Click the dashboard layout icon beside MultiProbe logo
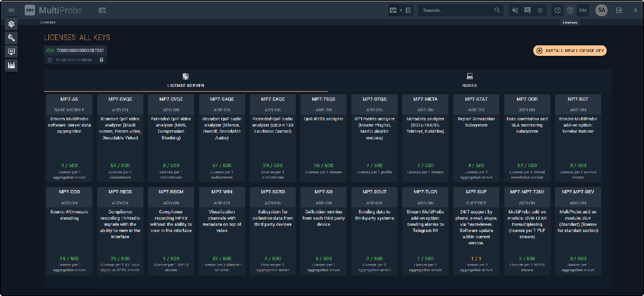Image resolution: width=644 pixels, height=296 pixels. point(102,10)
